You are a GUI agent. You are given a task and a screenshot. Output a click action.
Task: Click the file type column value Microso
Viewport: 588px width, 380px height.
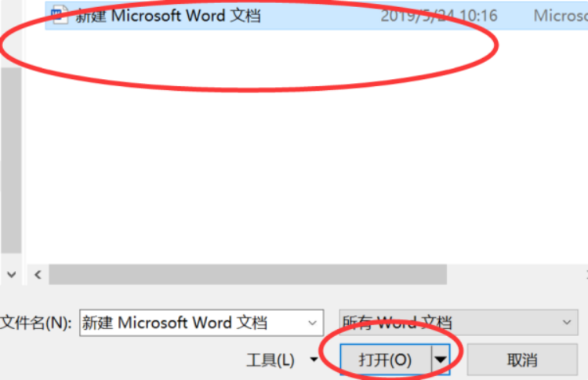(561, 16)
